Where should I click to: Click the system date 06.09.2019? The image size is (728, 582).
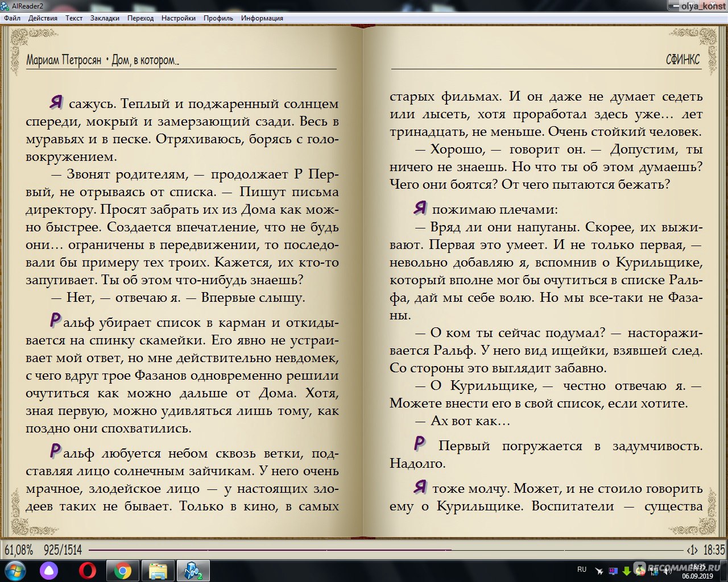tap(698, 576)
